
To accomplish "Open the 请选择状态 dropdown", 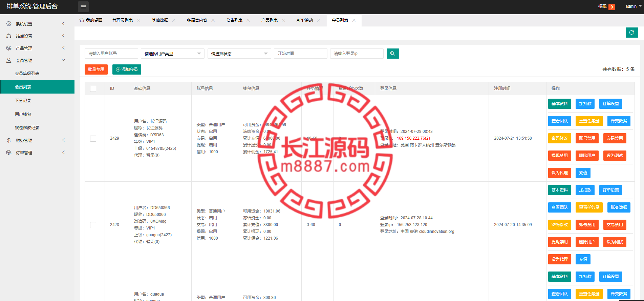I will pos(239,54).
